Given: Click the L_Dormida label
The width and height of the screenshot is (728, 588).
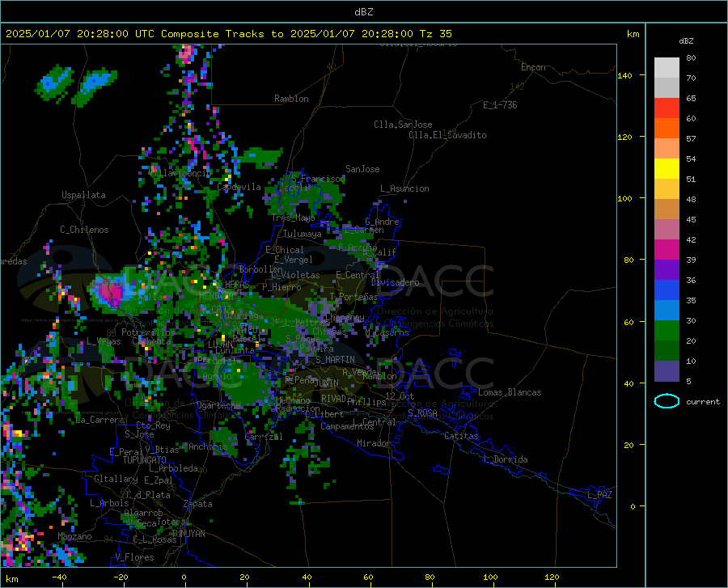Looking at the screenshot, I should 506,459.
